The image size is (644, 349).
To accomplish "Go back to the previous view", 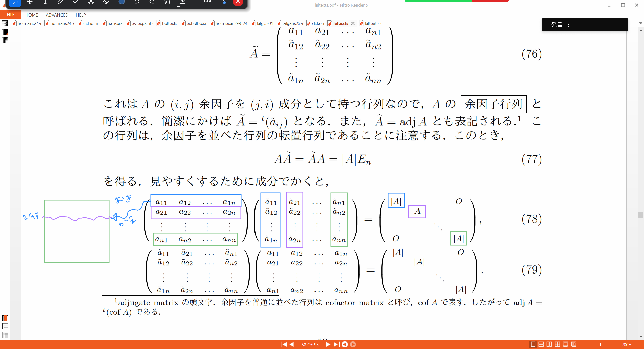I will pos(345,344).
